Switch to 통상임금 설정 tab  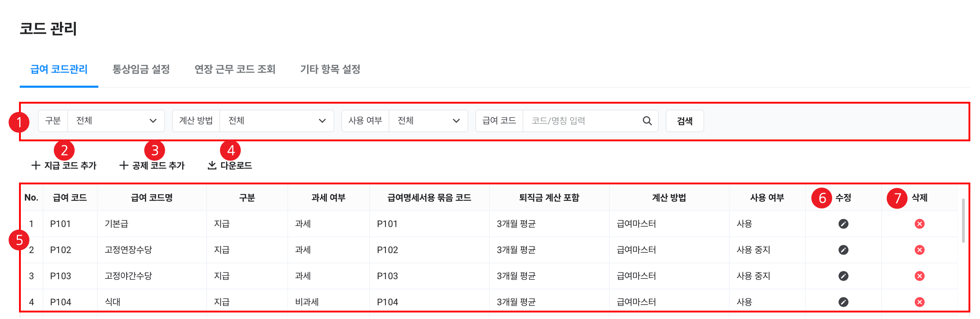[141, 69]
